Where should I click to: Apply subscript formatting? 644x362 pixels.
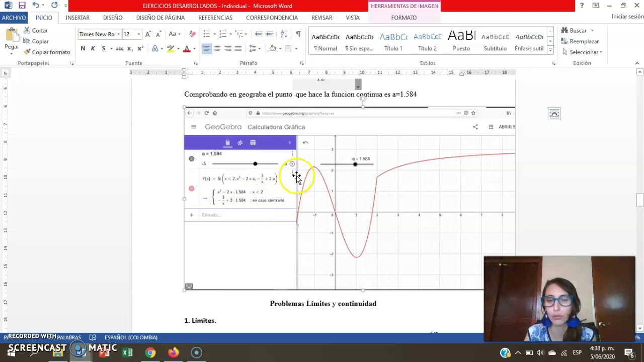(130, 49)
